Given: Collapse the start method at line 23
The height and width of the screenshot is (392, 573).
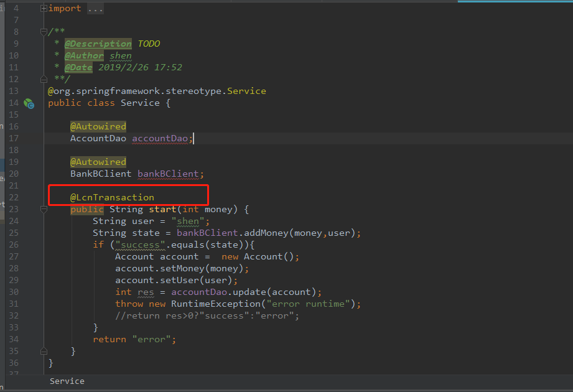Looking at the screenshot, I should click(44, 209).
